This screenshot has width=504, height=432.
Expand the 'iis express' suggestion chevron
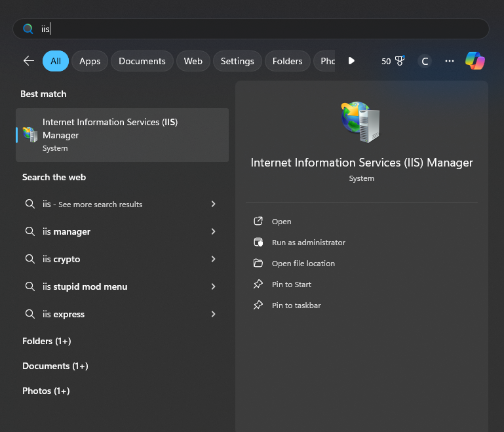213,314
